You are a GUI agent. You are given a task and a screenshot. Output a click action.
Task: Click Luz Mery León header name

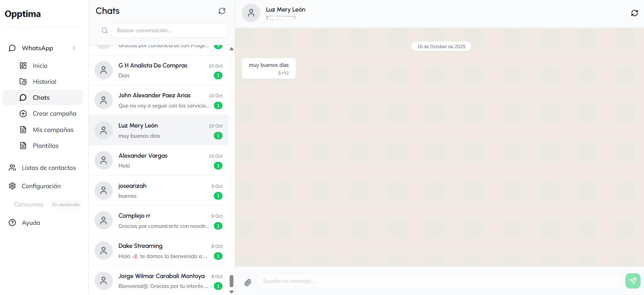286,10
